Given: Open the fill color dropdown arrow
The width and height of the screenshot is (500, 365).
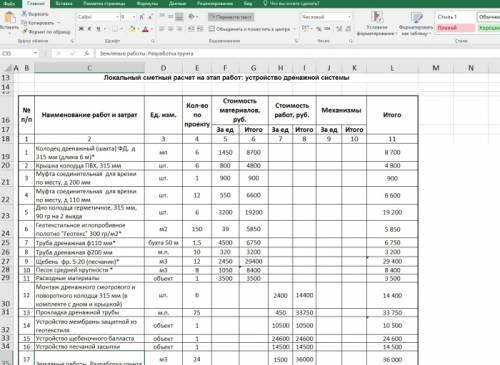Looking at the screenshot, I should click(x=138, y=29).
